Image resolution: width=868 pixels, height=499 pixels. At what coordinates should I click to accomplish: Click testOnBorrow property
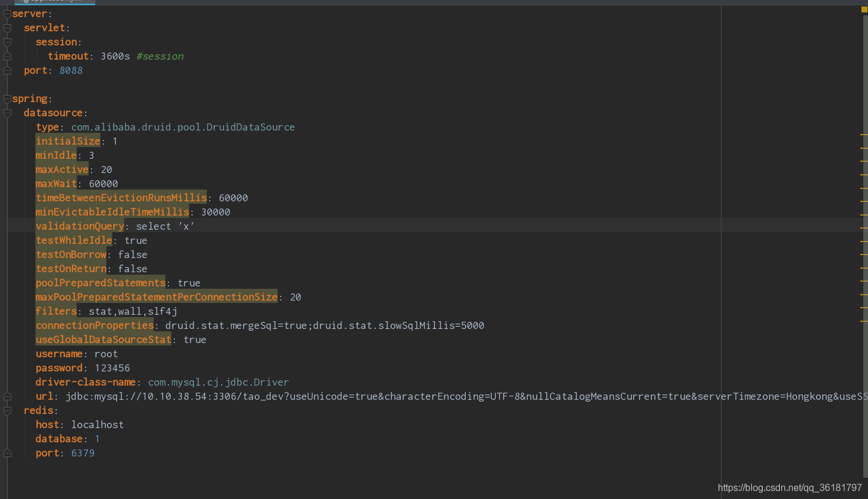[71, 255]
